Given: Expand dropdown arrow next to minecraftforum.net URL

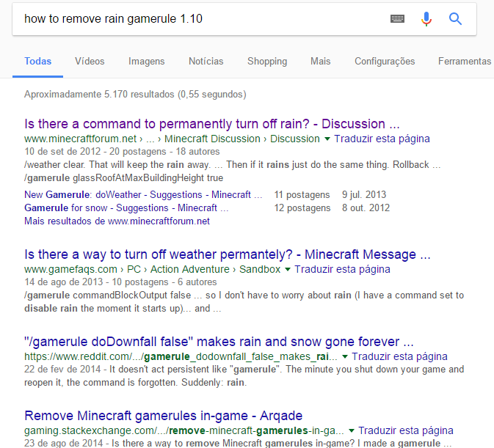Looking at the screenshot, I should (327, 139).
